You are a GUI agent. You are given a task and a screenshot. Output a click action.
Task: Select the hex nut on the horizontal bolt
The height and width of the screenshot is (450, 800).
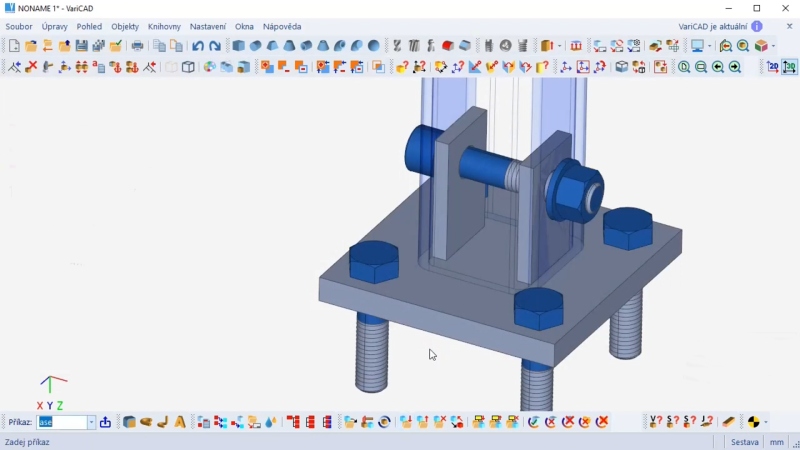coord(578,192)
